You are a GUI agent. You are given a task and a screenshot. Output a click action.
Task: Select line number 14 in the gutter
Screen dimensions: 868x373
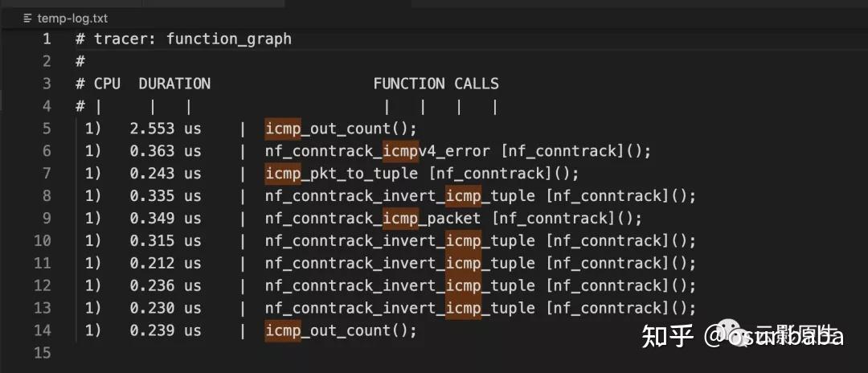click(42, 330)
